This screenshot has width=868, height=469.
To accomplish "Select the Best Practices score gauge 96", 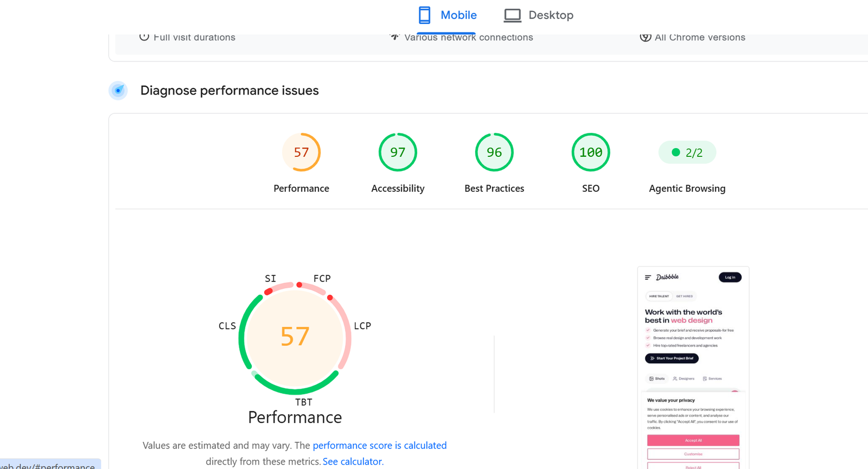I will click(494, 153).
